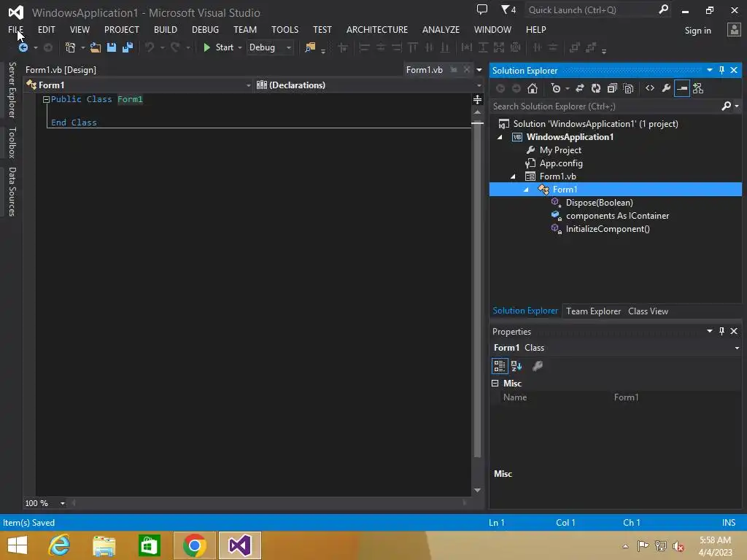Open Windows Store from taskbar

149,545
